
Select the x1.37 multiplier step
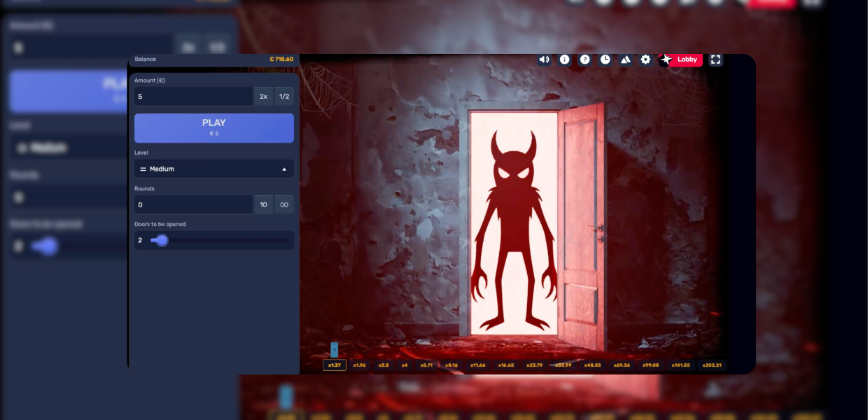pos(335,365)
